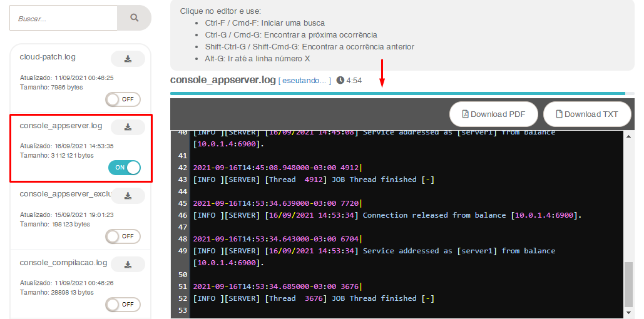Click the log viewer scrollbar up arrow
The height and width of the screenshot is (319, 644).
pos(628,136)
